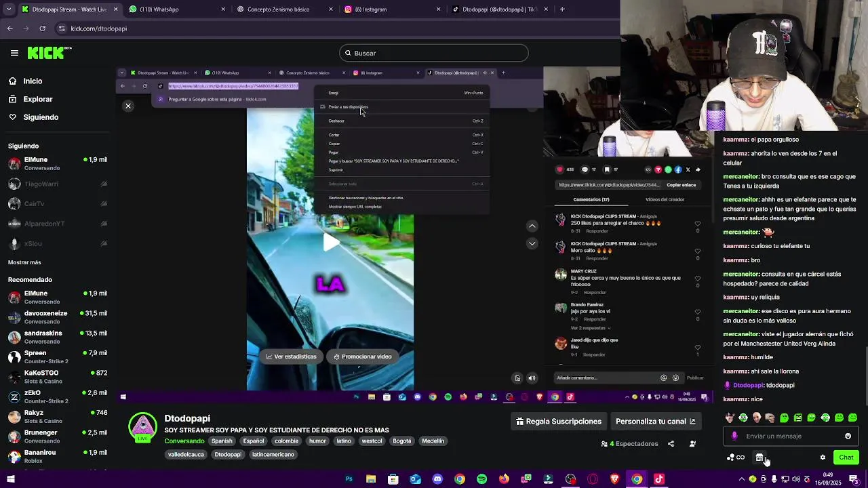Viewport: 868px width, 488px height.
Task: Like the TikTok video with 435 likes
Action: click(x=559, y=169)
